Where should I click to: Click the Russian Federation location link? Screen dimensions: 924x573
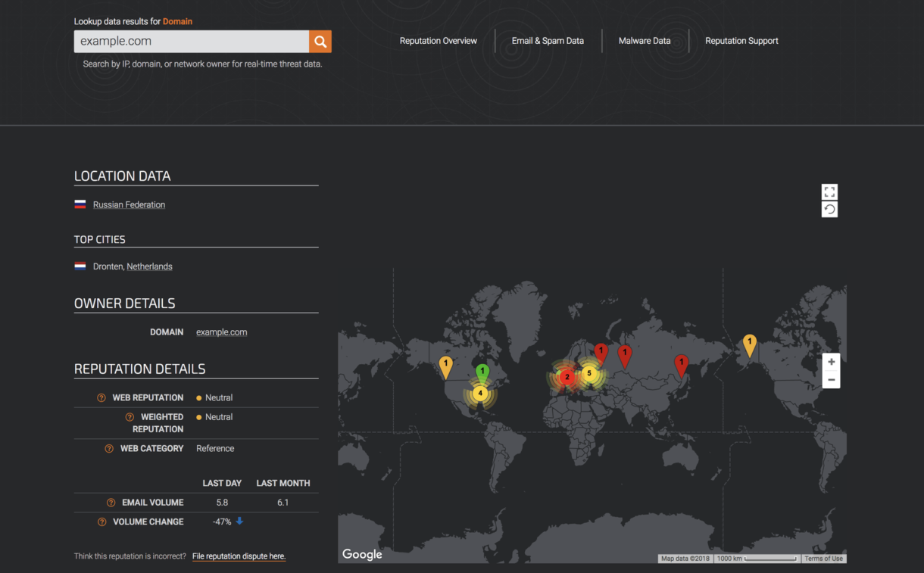[129, 205]
